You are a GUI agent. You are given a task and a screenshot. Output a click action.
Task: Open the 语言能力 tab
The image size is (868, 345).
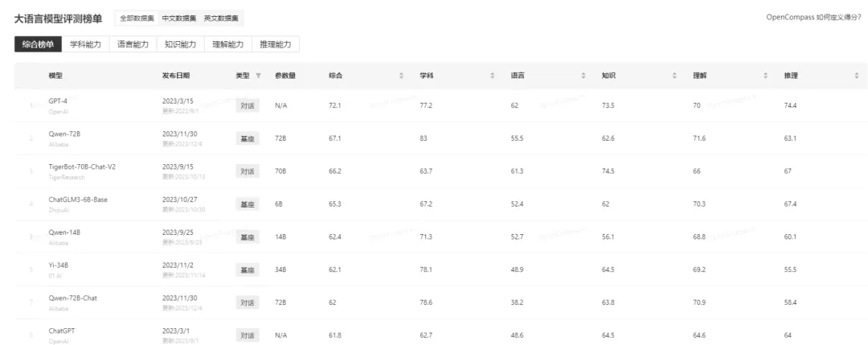point(133,44)
